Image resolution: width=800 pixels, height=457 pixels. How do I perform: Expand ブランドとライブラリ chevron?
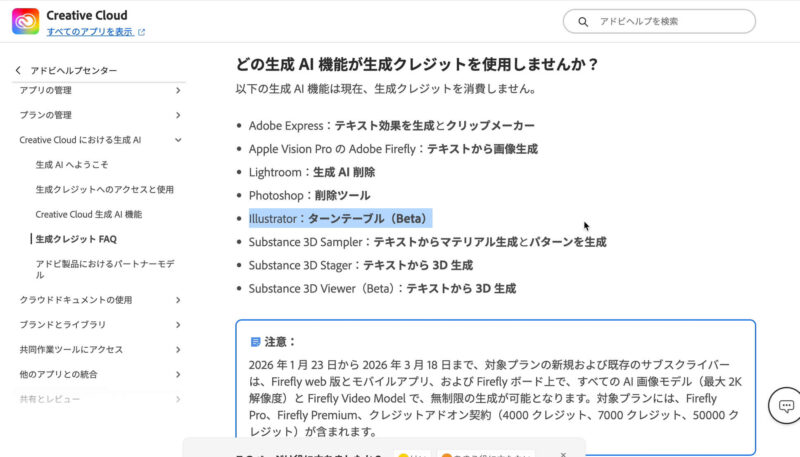coord(178,324)
